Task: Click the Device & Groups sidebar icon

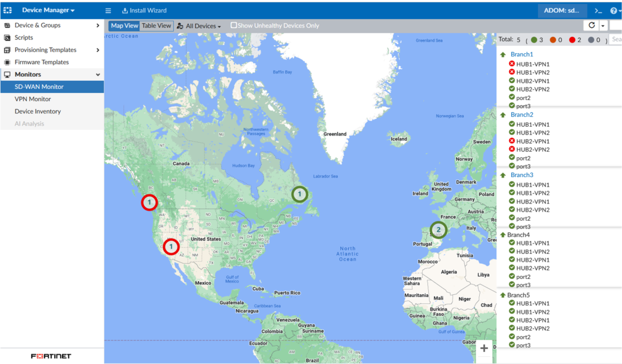Action: pos(7,25)
